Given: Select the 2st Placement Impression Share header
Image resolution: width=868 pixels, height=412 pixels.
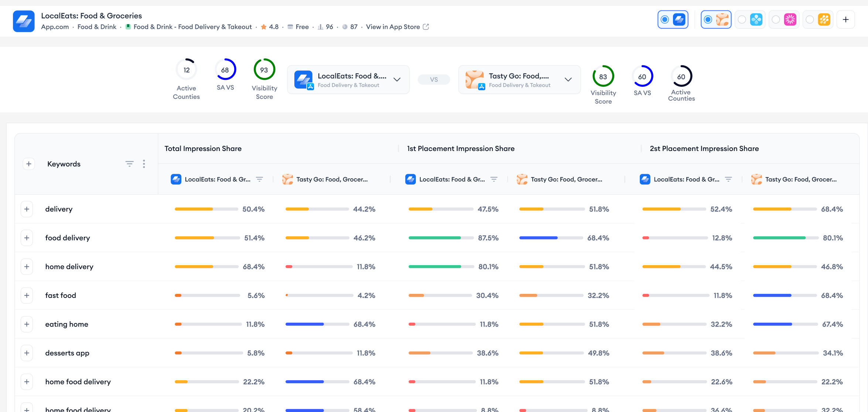Looking at the screenshot, I should (704, 148).
